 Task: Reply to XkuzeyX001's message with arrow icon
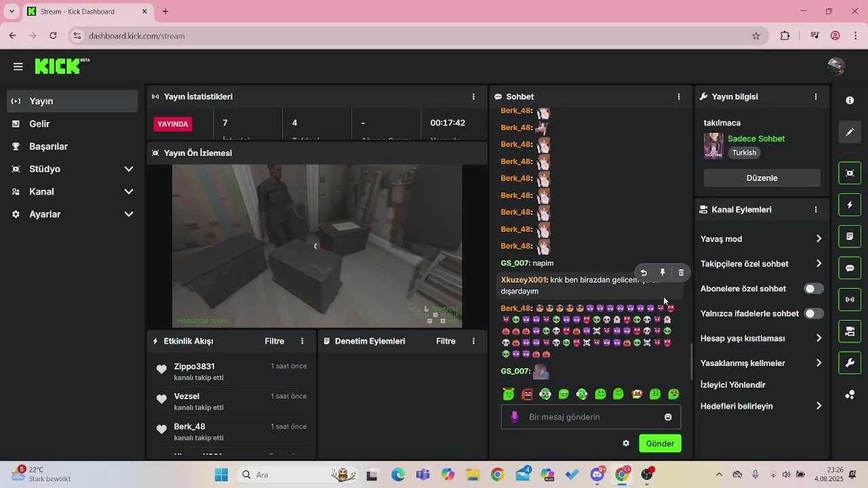click(x=644, y=272)
